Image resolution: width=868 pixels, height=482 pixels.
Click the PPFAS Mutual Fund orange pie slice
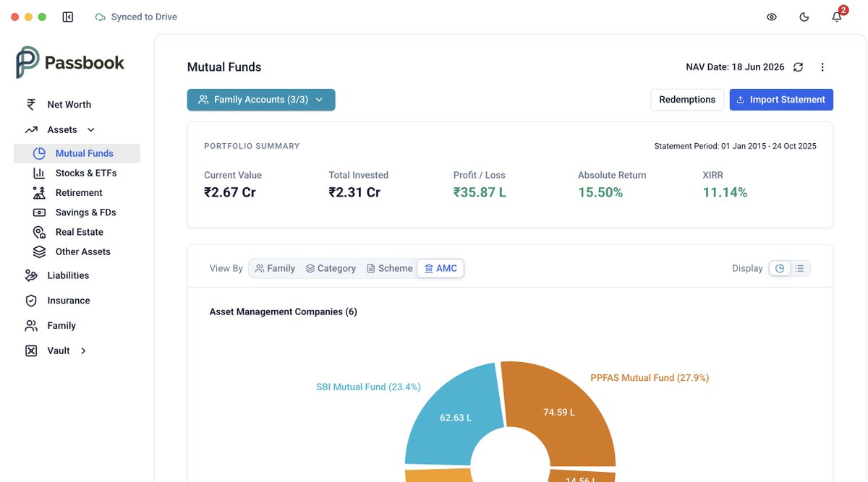click(x=558, y=412)
